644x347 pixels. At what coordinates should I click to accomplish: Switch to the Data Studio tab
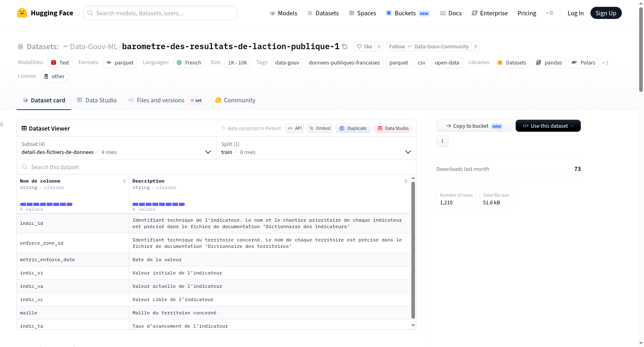[97, 100]
